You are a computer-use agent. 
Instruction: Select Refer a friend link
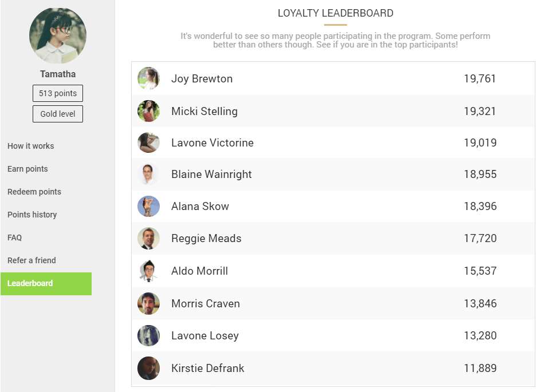(31, 260)
